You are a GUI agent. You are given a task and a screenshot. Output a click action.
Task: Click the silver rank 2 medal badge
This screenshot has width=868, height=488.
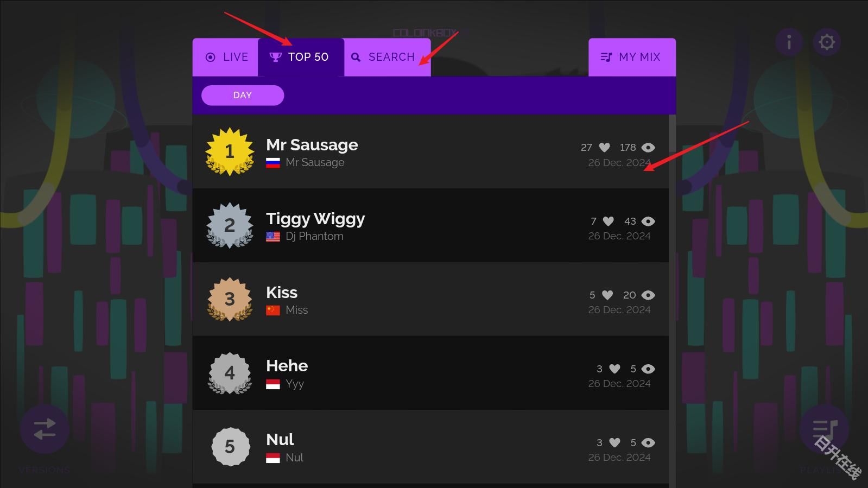point(230,225)
